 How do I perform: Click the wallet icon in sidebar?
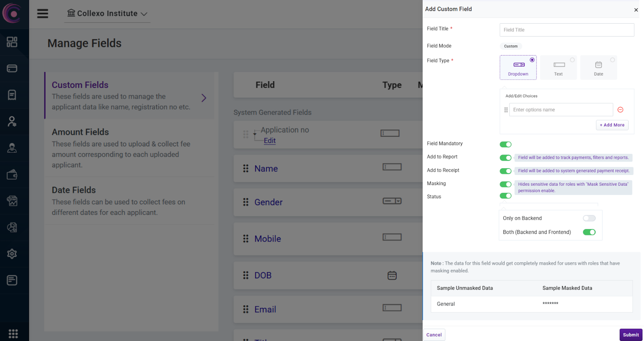pyautogui.click(x=12, y=175)
